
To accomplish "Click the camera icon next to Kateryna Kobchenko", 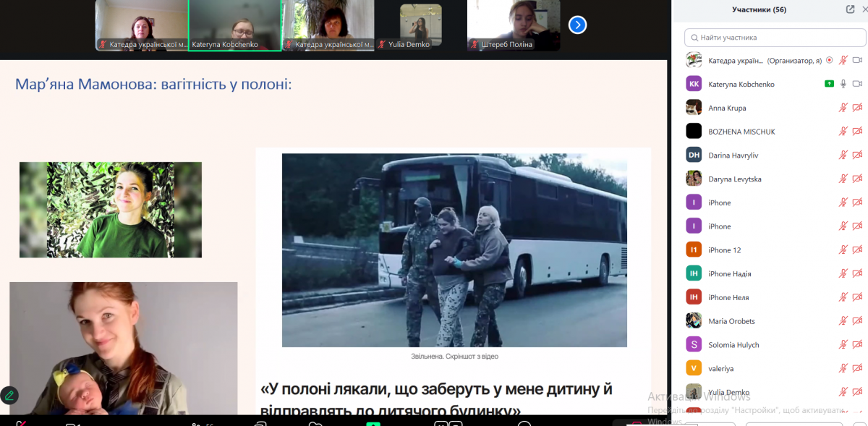I will point(857,83).
